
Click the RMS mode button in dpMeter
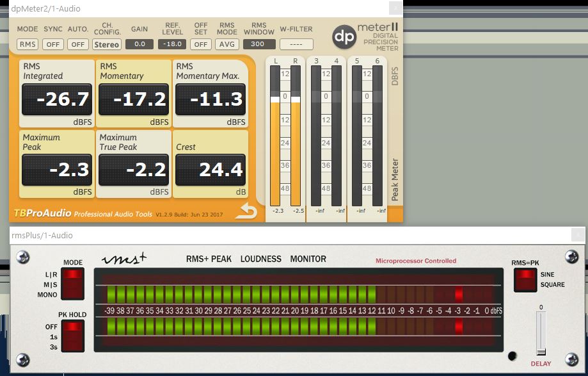[28, 44]
